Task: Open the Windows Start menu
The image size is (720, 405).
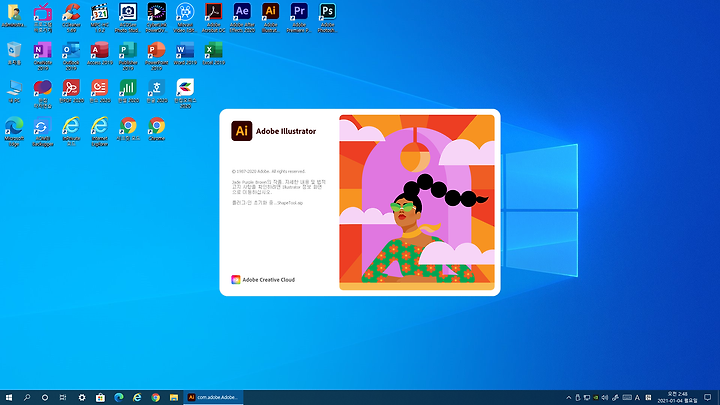Action: point(9,397)
